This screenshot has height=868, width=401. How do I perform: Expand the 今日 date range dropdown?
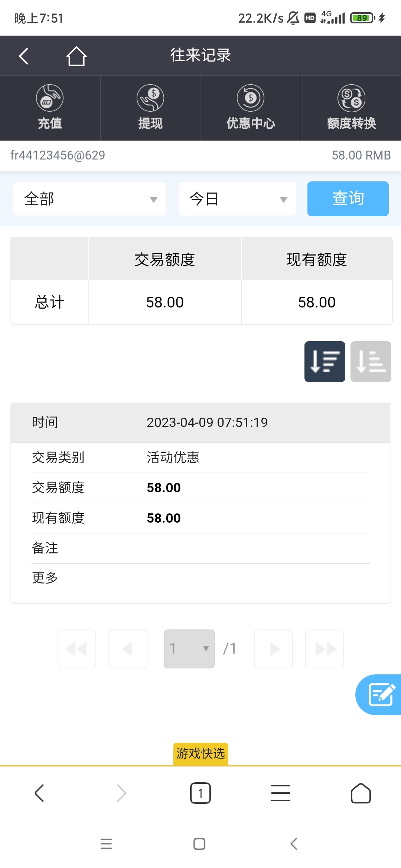pyautogui.click(x=237, y=199)
